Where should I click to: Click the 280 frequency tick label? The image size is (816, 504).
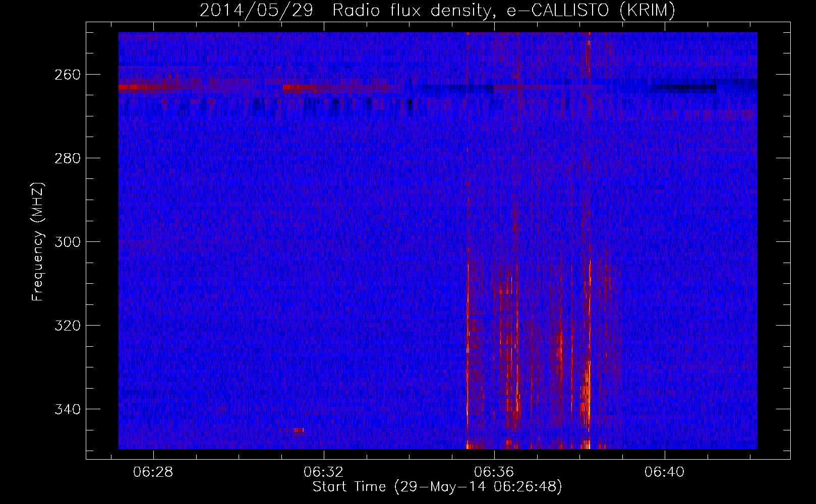(67, 158)
